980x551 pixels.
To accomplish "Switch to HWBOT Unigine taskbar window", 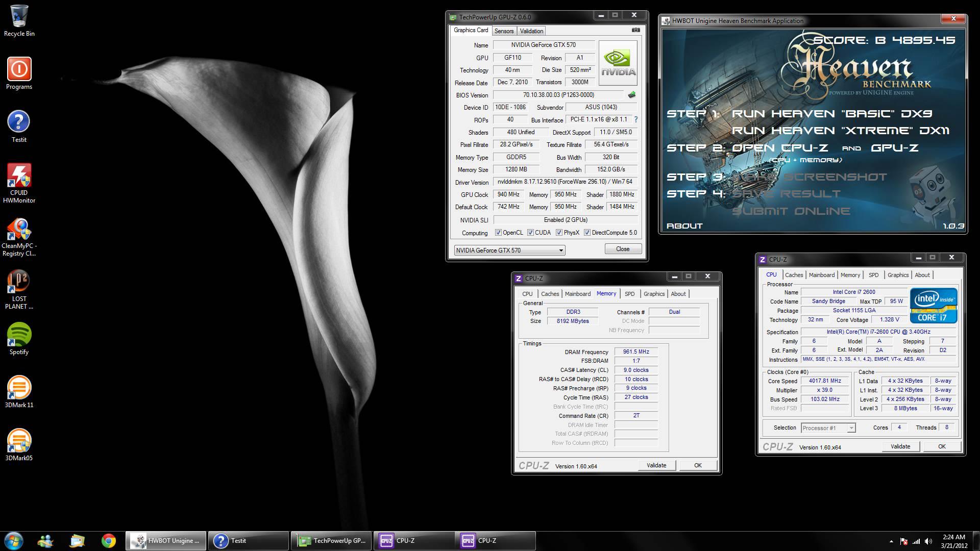I will pyautogui.click(x=166, y=541).
